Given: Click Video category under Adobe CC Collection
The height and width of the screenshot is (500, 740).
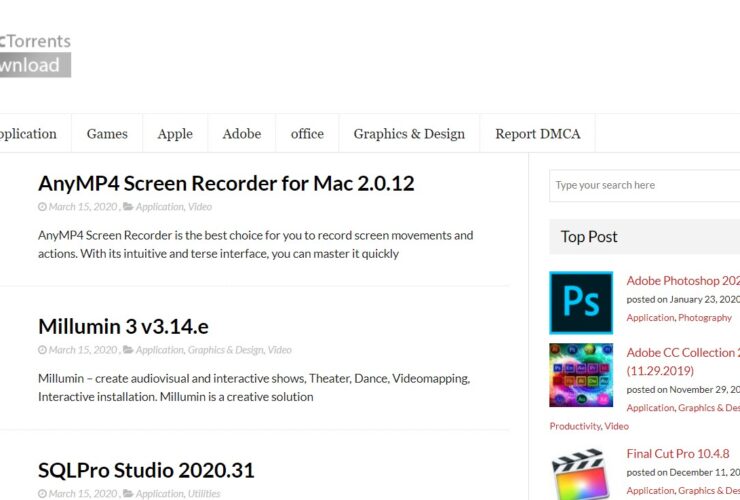Looking at the screenshot, I should tap(616, 426).
